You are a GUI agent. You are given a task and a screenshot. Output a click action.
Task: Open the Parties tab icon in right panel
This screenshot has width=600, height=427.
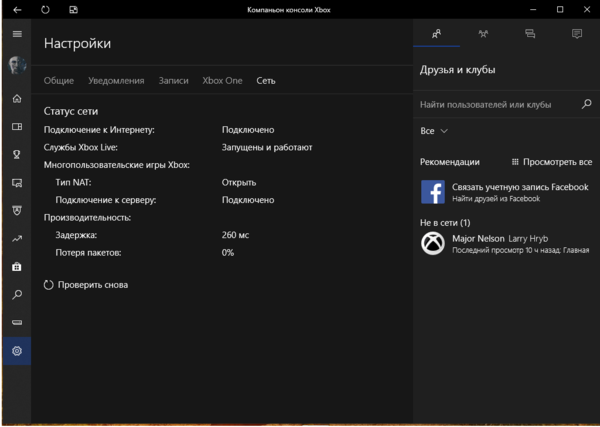coord(483,33)
